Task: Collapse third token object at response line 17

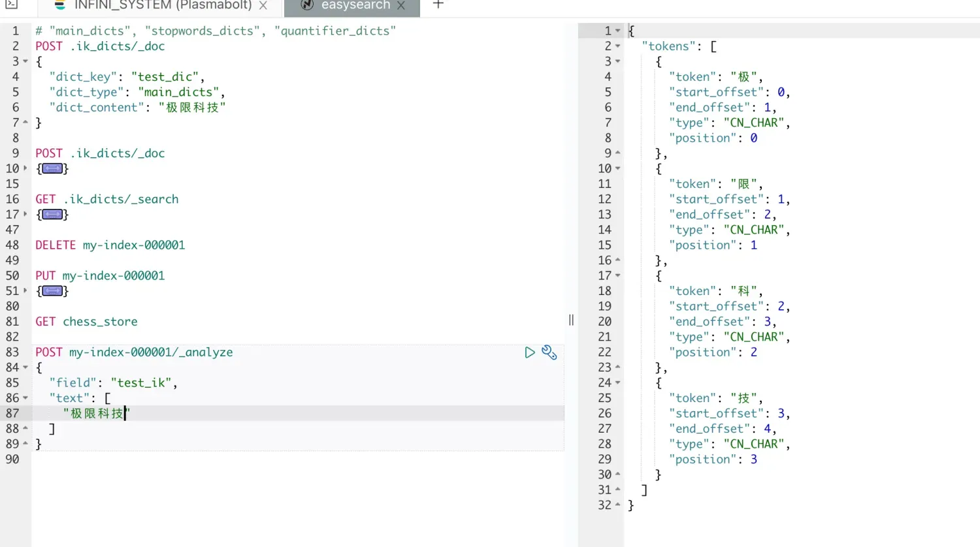Action: coord(618,275)
